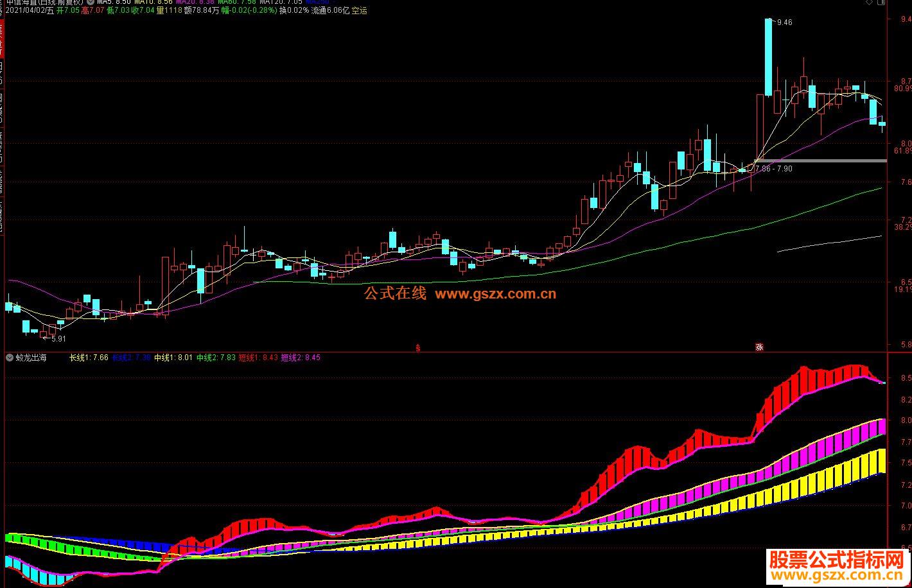Select the magenta 短线2: 8.45 value

tap(301, 358)
